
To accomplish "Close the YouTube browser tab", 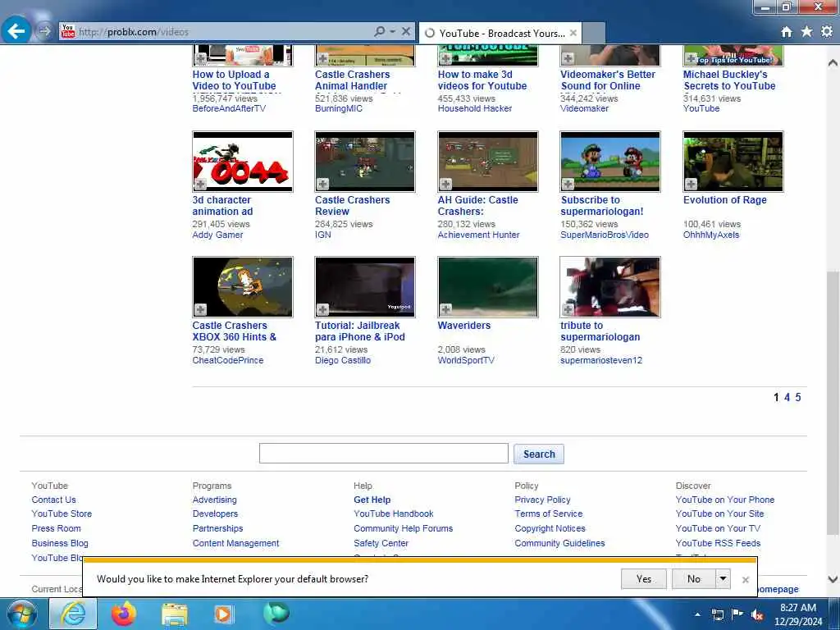I will click(573, 33).
